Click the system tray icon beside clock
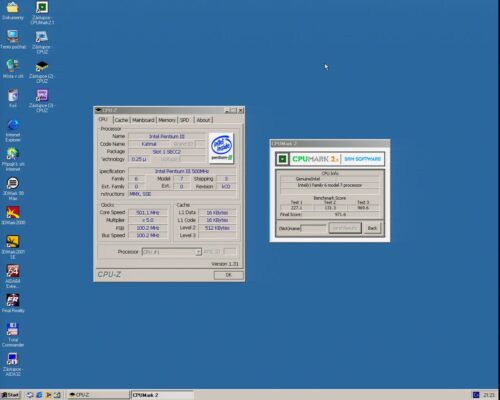The width and height of the screenshot is (500, 400). tap(476, 395)
